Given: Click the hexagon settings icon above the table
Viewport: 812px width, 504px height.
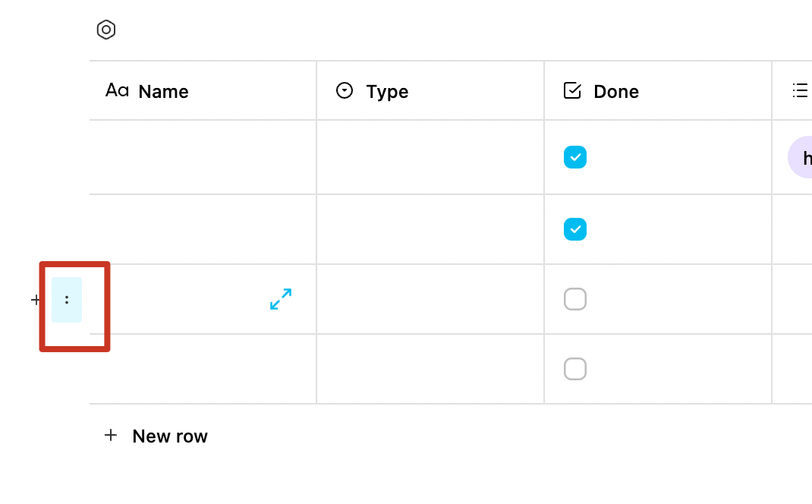Looking at the screenshot, I should coord(106,30).
